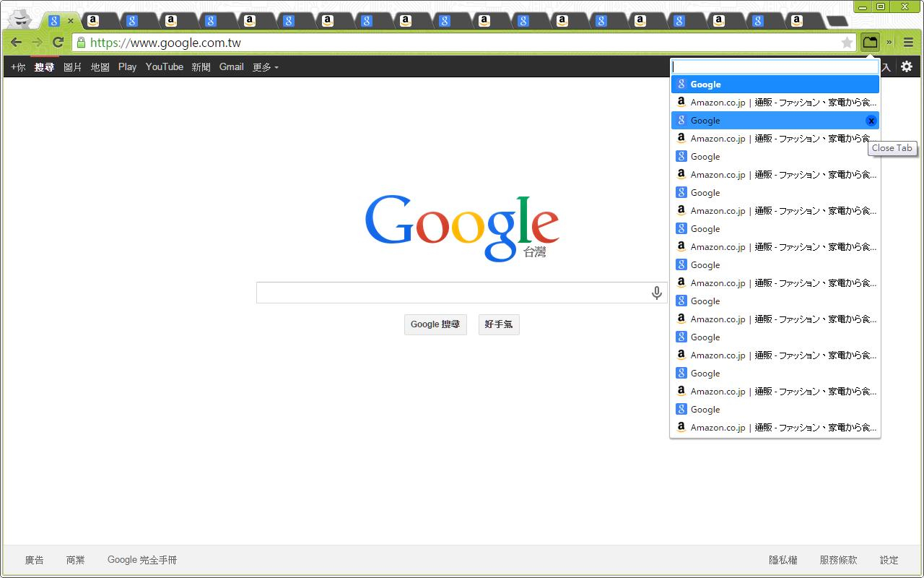The width and height of the screenshot is (924, 578).
Task: Click the browser forward arrow
Action: (37, 43)
